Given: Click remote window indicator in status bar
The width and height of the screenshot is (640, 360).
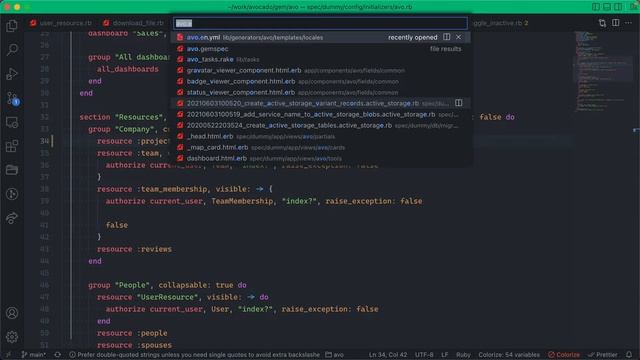Looking at the screenshot, I should 8,355.
